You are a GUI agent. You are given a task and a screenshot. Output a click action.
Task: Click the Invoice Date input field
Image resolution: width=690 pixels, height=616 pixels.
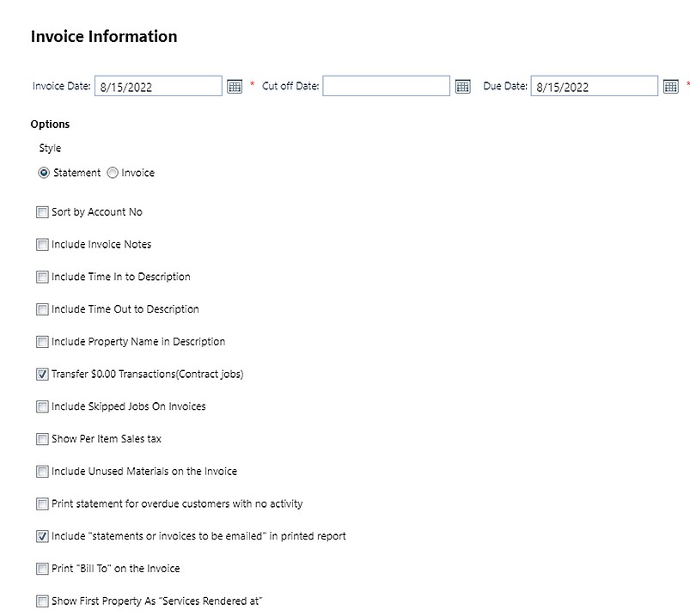(x=158, y=86)
